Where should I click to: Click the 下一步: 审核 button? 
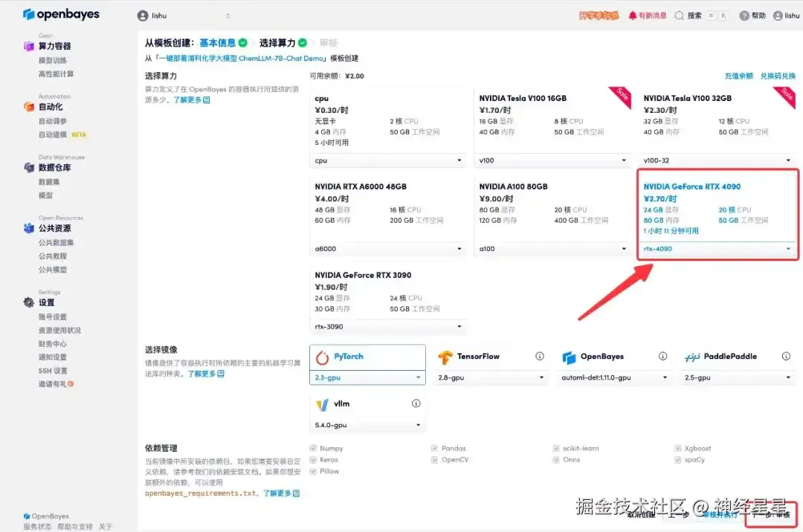[771, 515]
